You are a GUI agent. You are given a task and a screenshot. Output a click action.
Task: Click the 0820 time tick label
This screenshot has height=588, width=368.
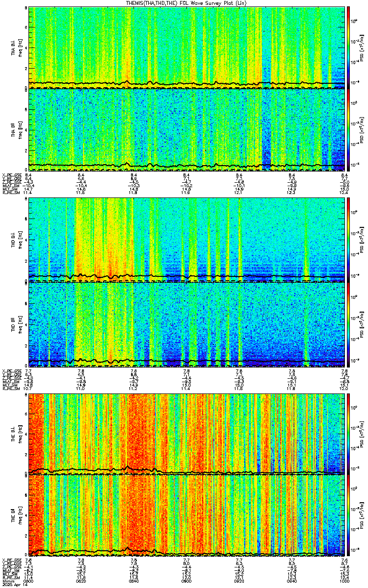pos(81,581)
